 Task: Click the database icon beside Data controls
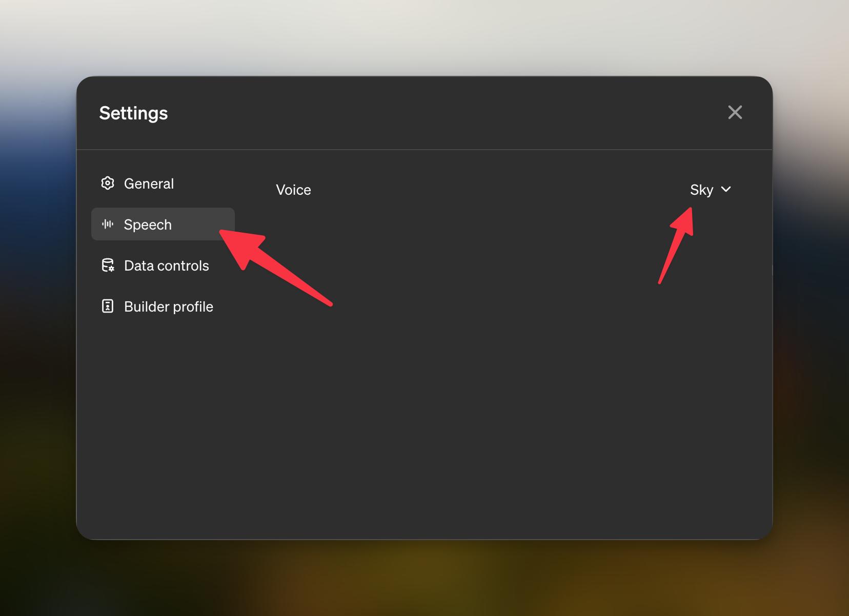(108, 265)
